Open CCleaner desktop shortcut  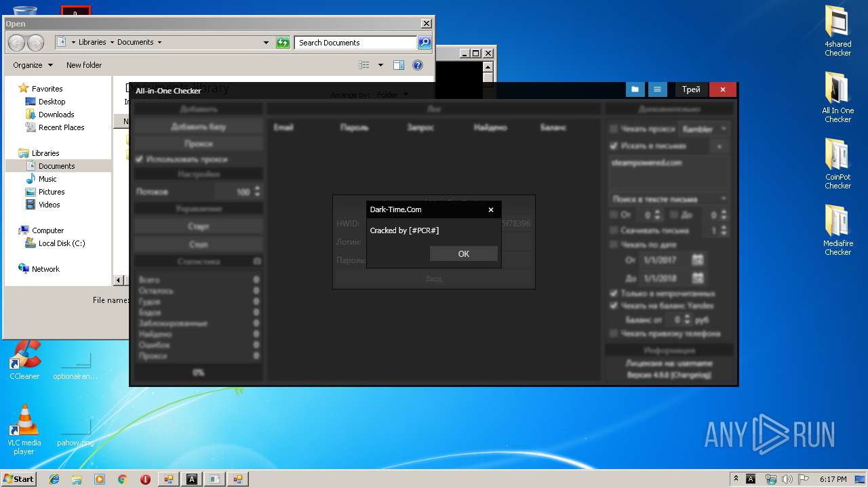(24, 359)
